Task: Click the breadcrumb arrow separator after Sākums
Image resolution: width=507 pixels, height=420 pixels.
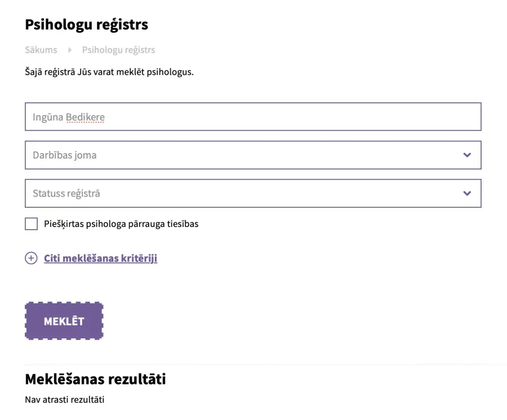Action: click(70, 50)
